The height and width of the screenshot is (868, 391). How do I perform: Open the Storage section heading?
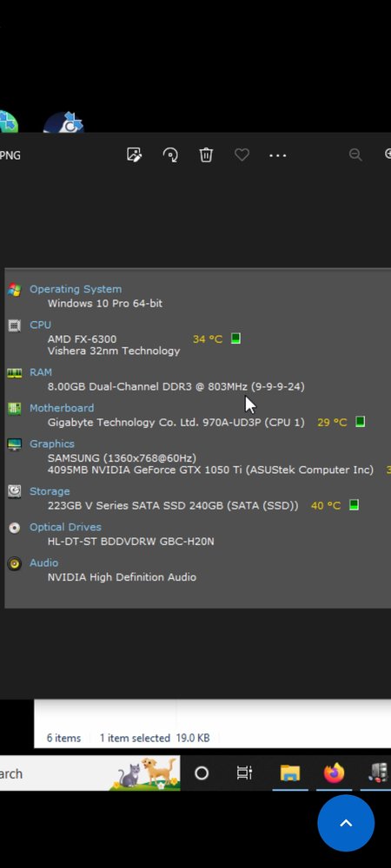[50, 491]
